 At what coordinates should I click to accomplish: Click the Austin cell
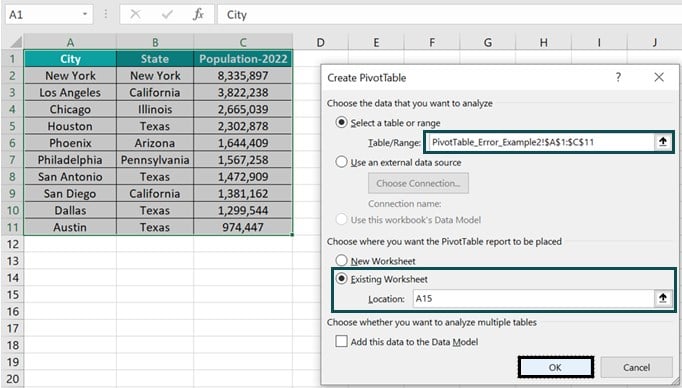click(70, 227)
